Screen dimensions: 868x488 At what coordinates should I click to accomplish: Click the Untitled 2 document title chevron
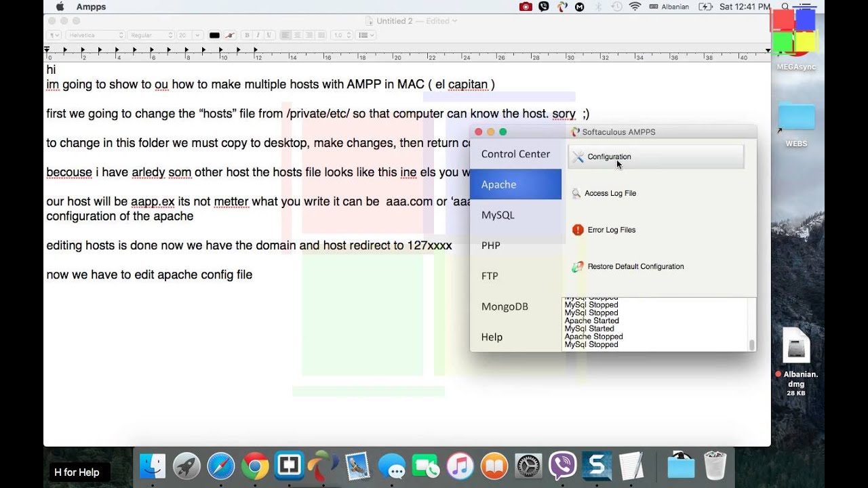point(455,21)
